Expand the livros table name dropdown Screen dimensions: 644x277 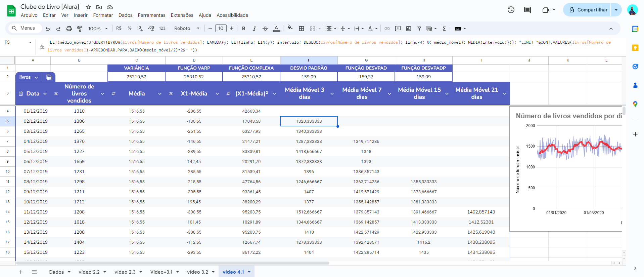36,77
